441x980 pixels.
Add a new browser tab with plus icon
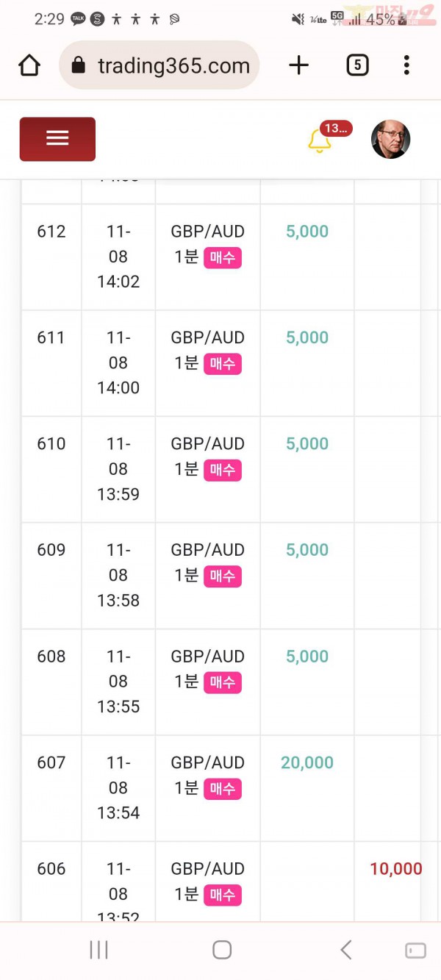pos(299,65)
